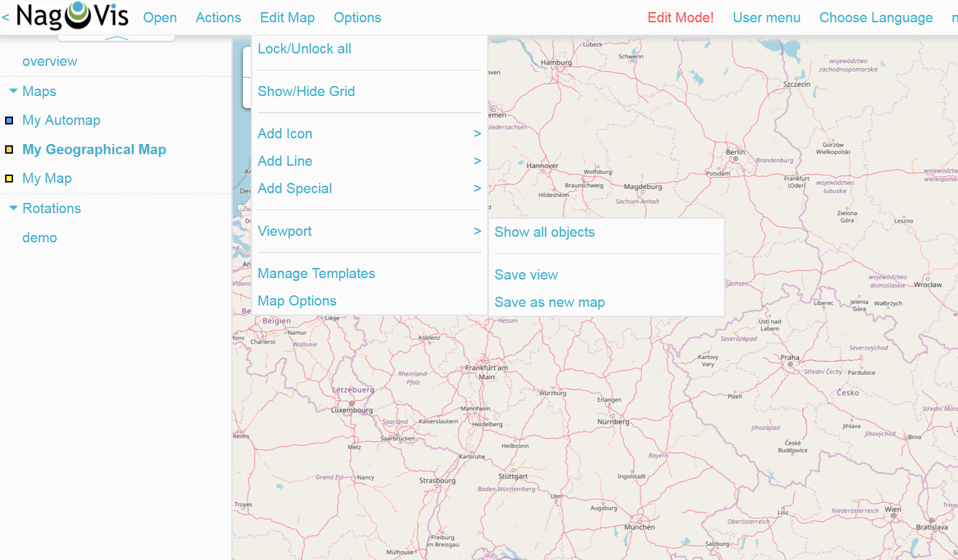Click Luxembourg on the map
This screenshot has height=560, width=958.
coord(352,410)
